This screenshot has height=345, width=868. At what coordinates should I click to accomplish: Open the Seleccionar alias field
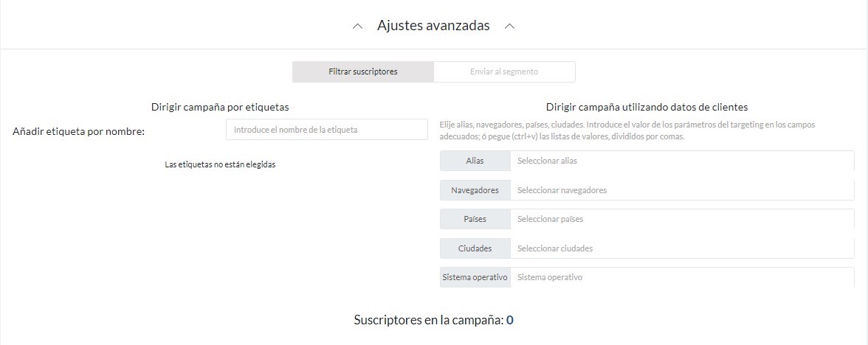tap(682, 161)
